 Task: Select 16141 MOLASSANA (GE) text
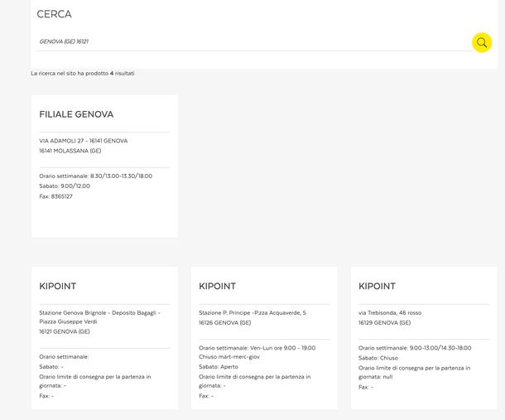(x=70, y=151)
